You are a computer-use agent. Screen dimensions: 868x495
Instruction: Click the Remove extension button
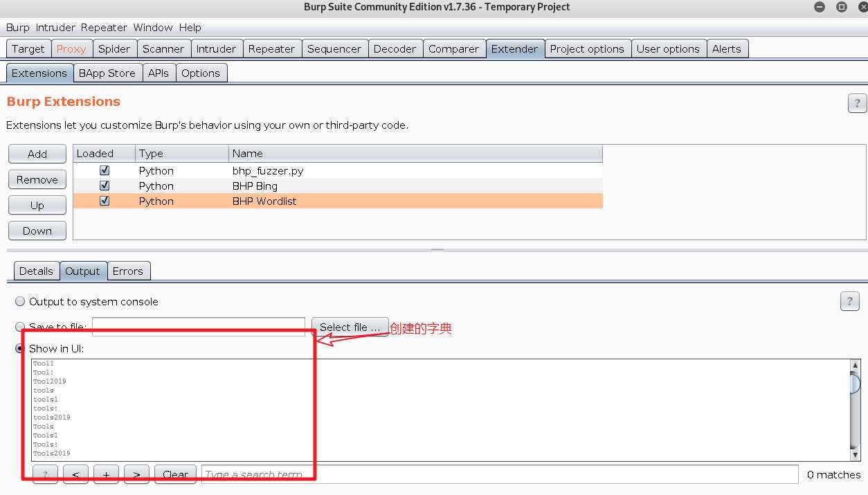click(37, 179)
